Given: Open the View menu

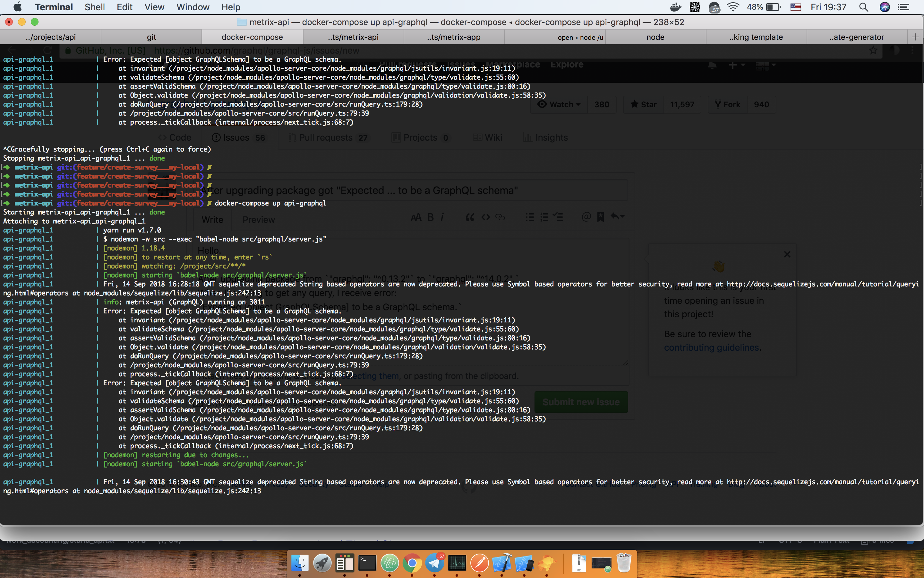Looking at the screenshot, I should tap(154, 7).
